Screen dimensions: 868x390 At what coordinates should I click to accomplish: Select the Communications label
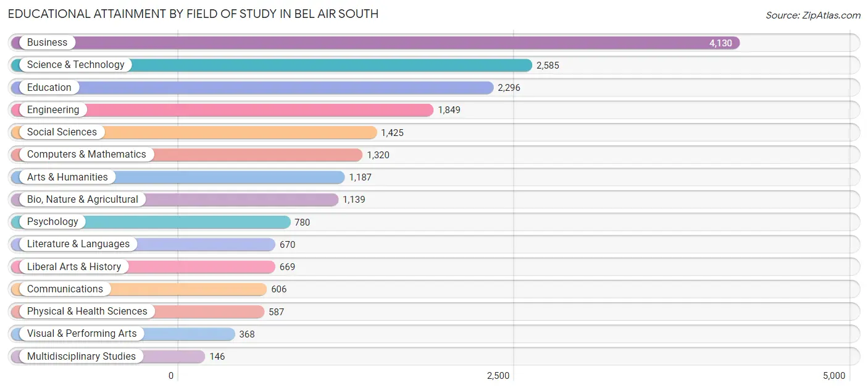click(65, 289)
